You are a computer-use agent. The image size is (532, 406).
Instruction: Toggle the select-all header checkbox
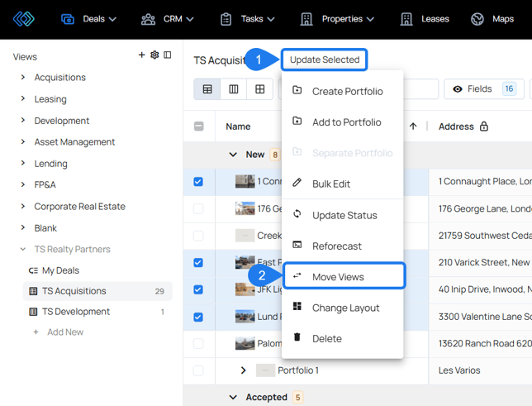(198, 127)
